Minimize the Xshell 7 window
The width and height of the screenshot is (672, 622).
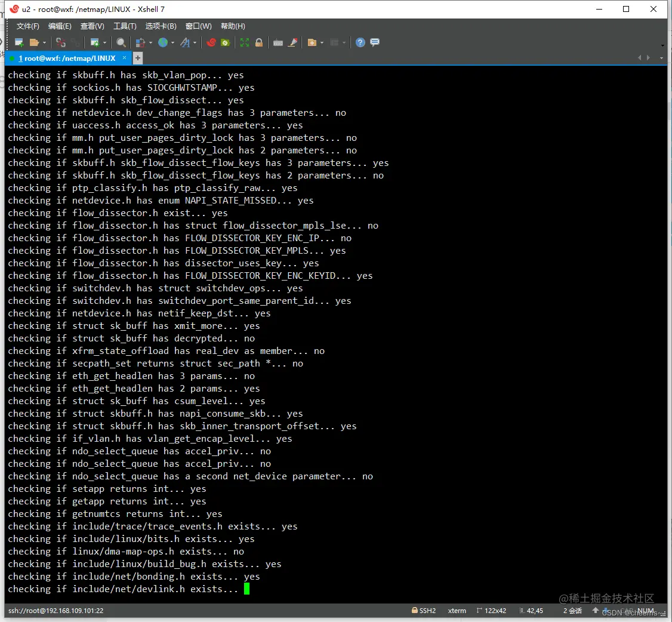tap(599, 9)
